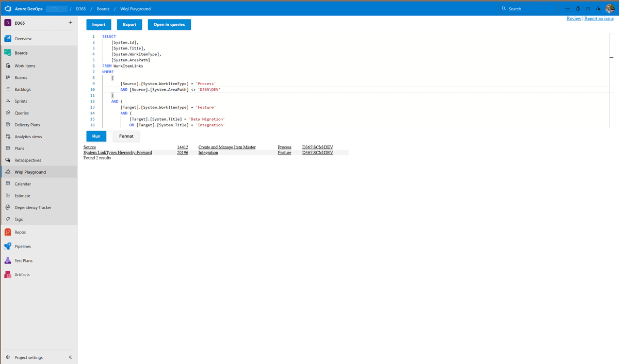Open work item ID 20196
This screenshot has height=364, width=619.
pos(182,153)
